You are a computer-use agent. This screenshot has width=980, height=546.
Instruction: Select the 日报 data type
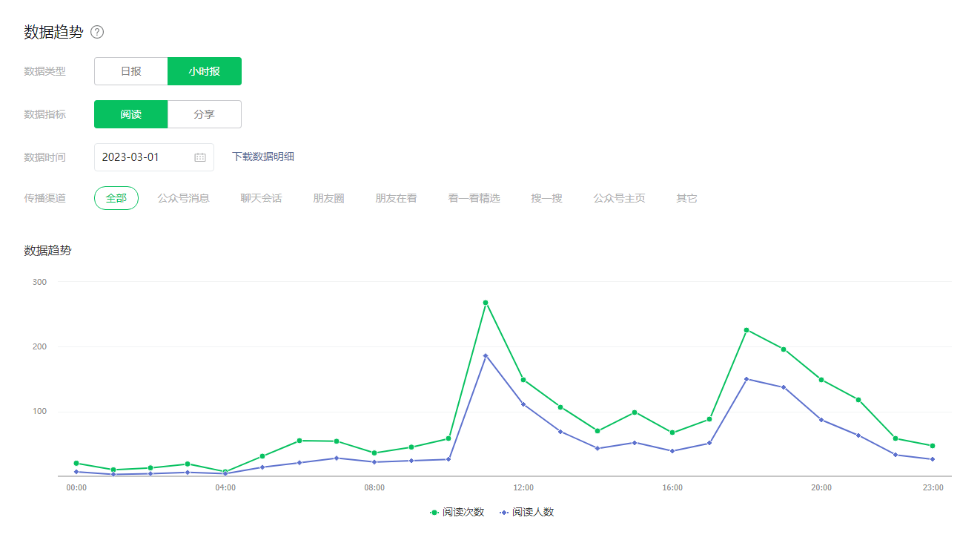coord(131,71)
